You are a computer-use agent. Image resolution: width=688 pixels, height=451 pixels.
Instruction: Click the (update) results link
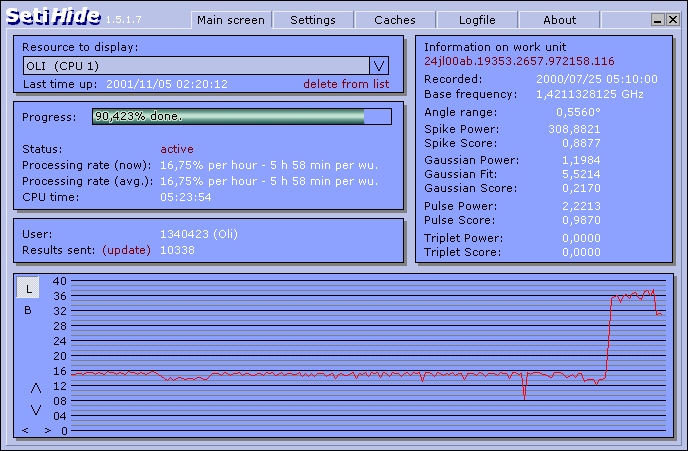click(126, 250)
